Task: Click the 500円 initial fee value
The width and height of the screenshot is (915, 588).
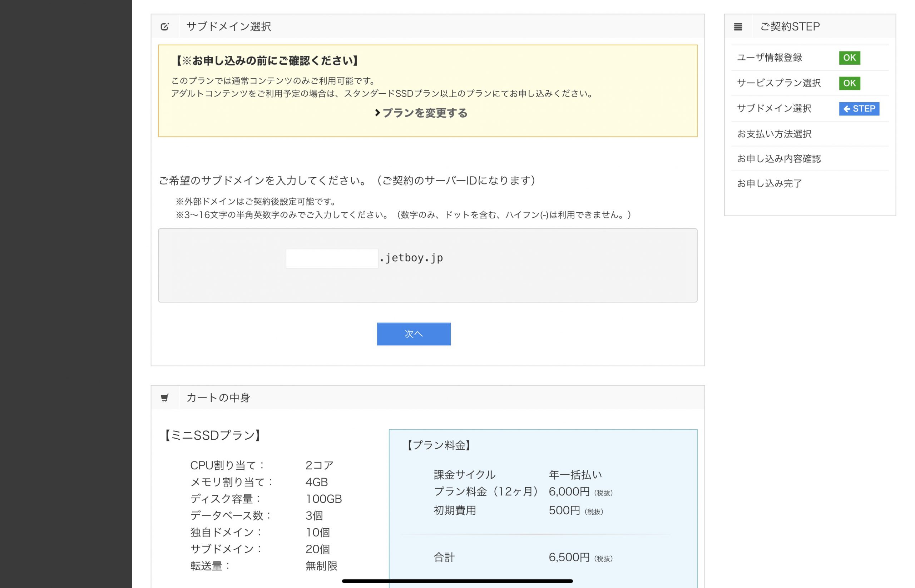Action: click(x=564, y=510)
